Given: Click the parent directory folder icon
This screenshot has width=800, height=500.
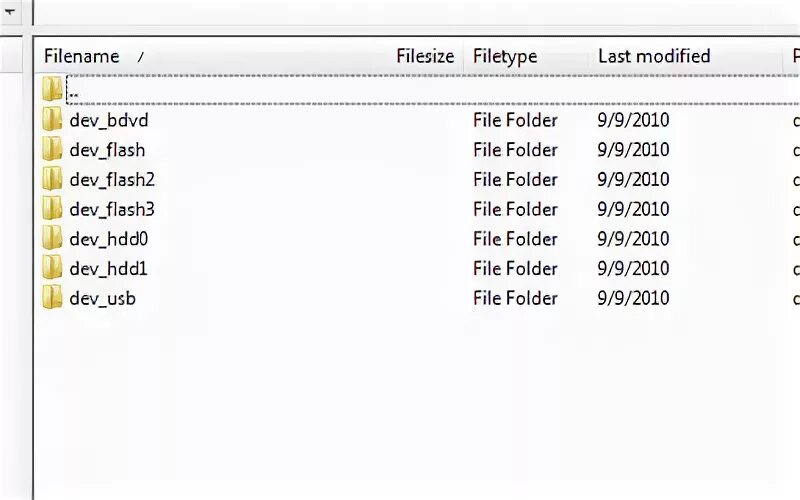Looking at the screenshot, I should click(52, 90).
